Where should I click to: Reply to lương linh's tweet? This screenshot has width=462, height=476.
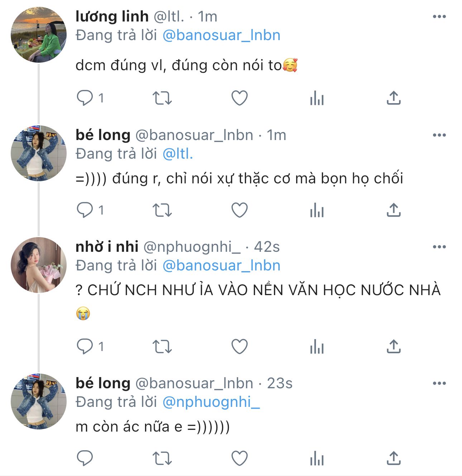[85, 98]
